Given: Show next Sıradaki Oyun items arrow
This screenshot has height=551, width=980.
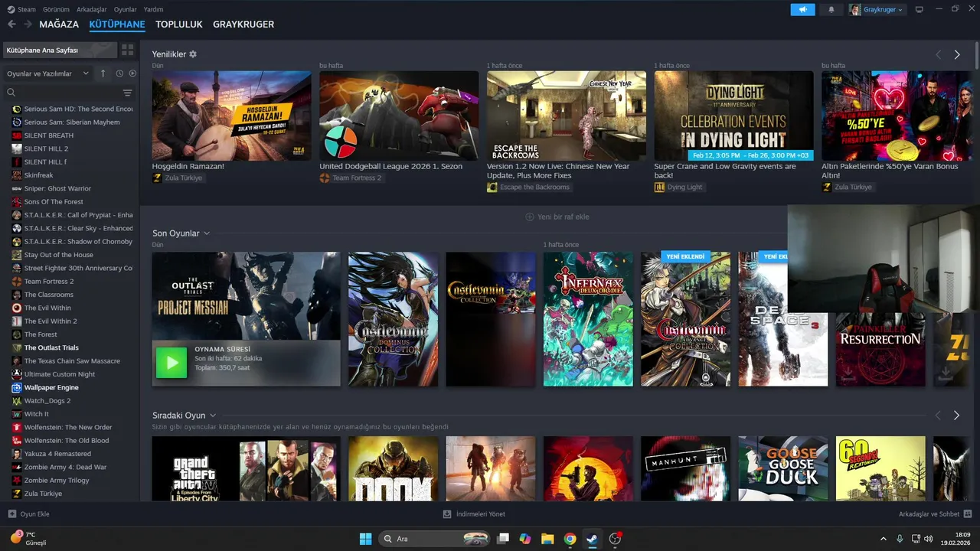Looking at the screenshot, I should click(957, 416).
